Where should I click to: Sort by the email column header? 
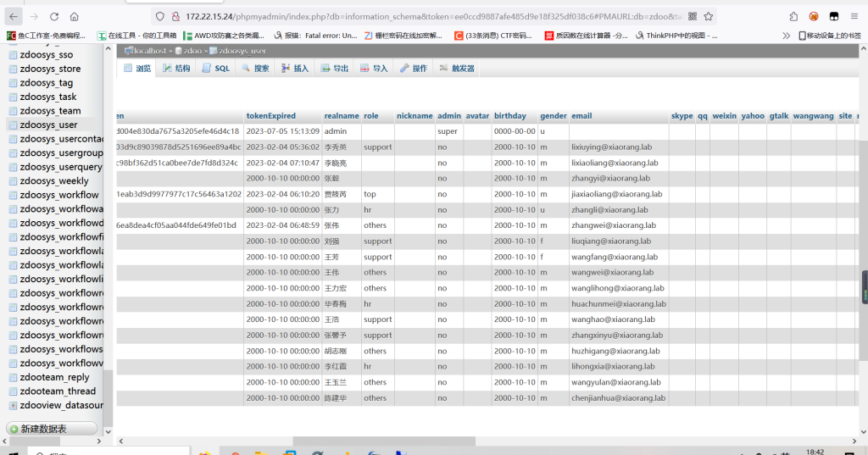581,115
